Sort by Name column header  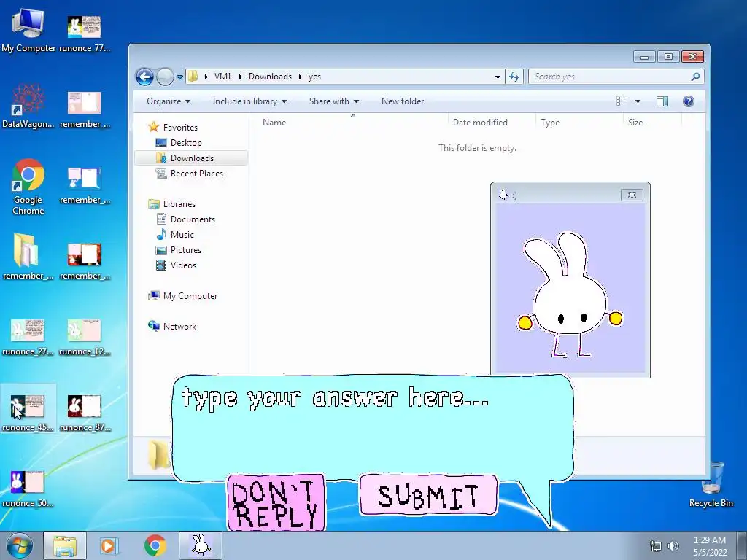point(274,122)
